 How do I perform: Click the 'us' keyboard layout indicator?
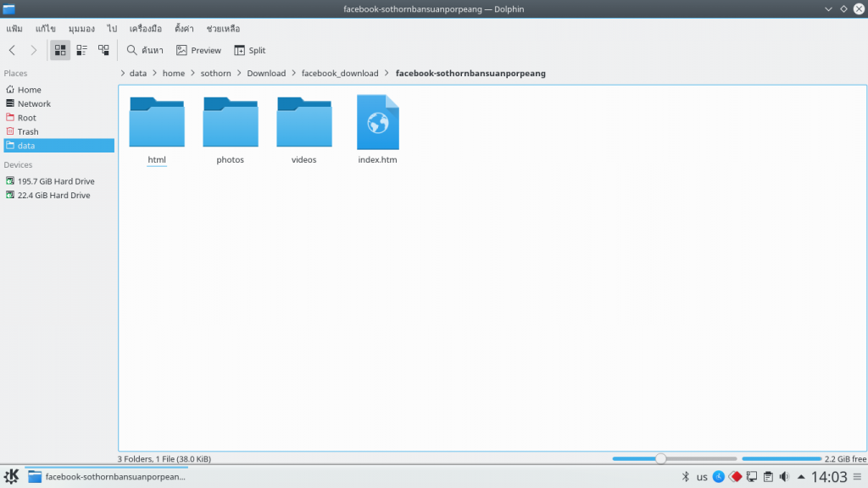[702, 477]
